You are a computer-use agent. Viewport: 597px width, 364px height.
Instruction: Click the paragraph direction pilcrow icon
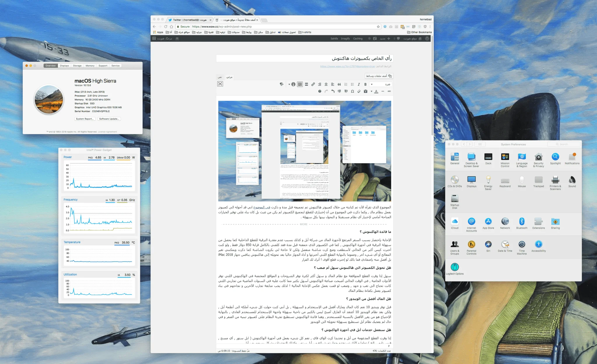(x=281, y=84)
